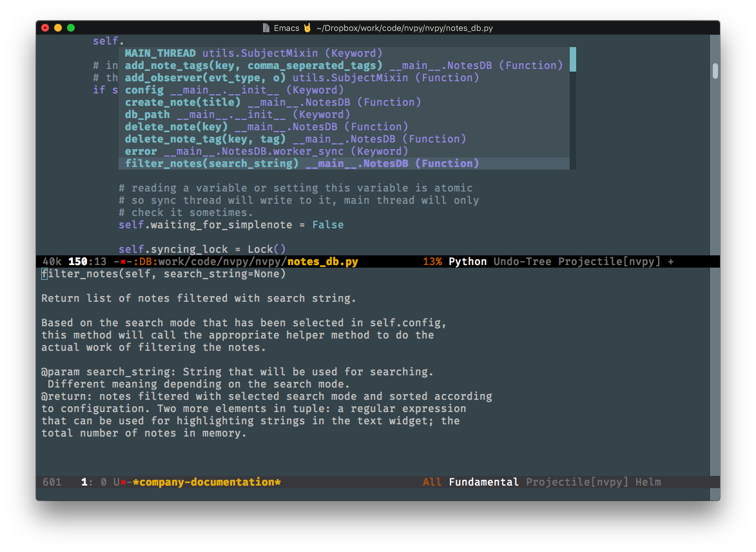The height and width of the screenshot is (552, 756).
Task: Choose create_note(title) completion entry
Action: tap(344, 103)
